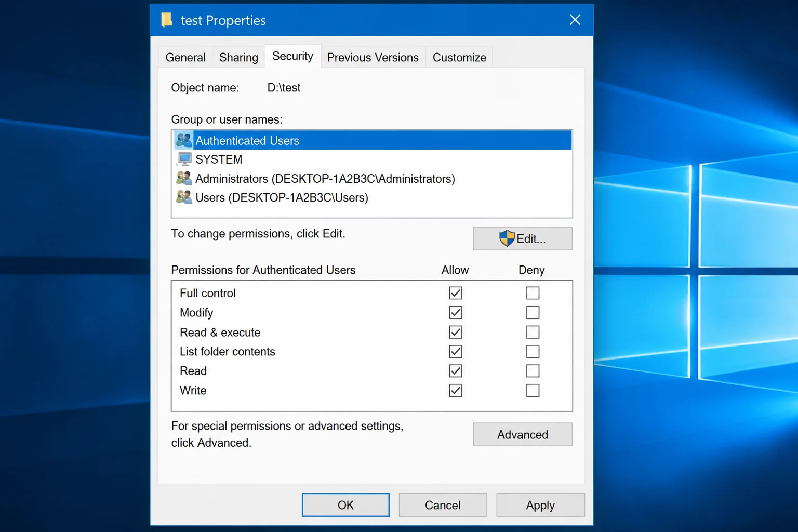Toggle the Allow checkbox for Modify
This screenshot has width=798, height=532.
[456, 312]
